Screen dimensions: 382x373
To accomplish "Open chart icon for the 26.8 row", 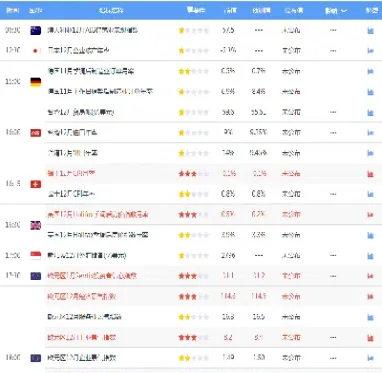I will coord(370,317).
